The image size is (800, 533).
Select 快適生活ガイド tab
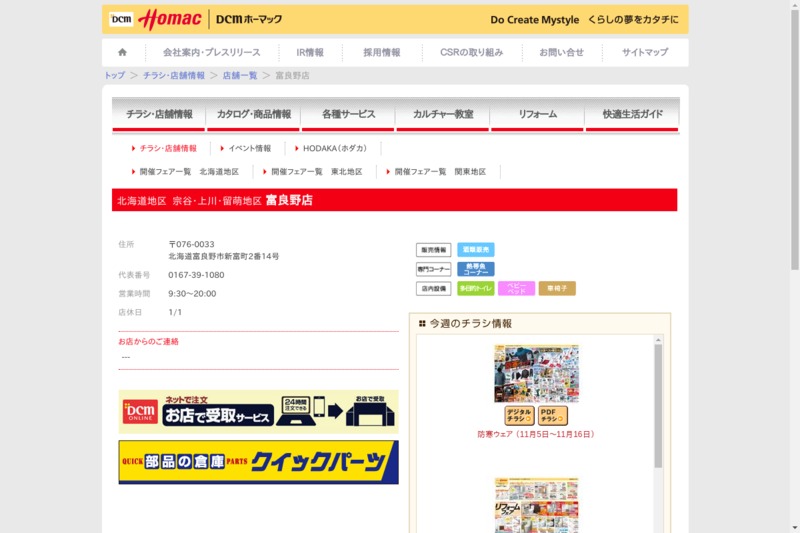tap(632, 114)
